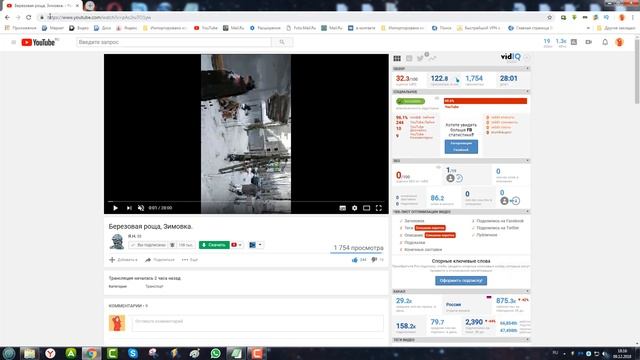Click the subscribed button "Вы подписаны"
This screenshot has width=640, height=360.
click(x=148, y=245)
